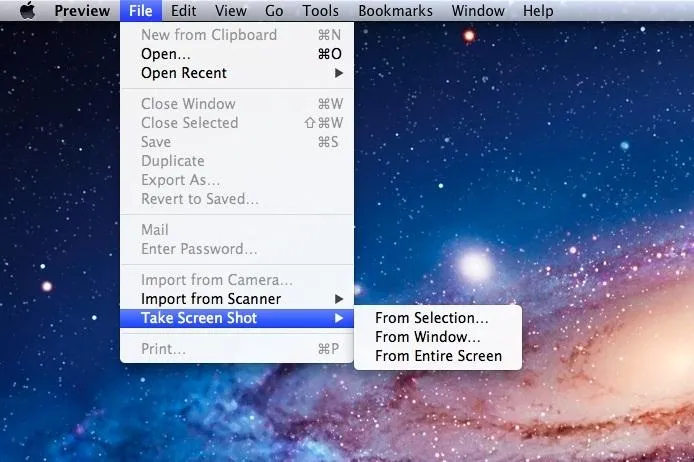This screenshot has width=694, height=462.
Task: Choose Close Window menu item
Action: click(237, 104)
